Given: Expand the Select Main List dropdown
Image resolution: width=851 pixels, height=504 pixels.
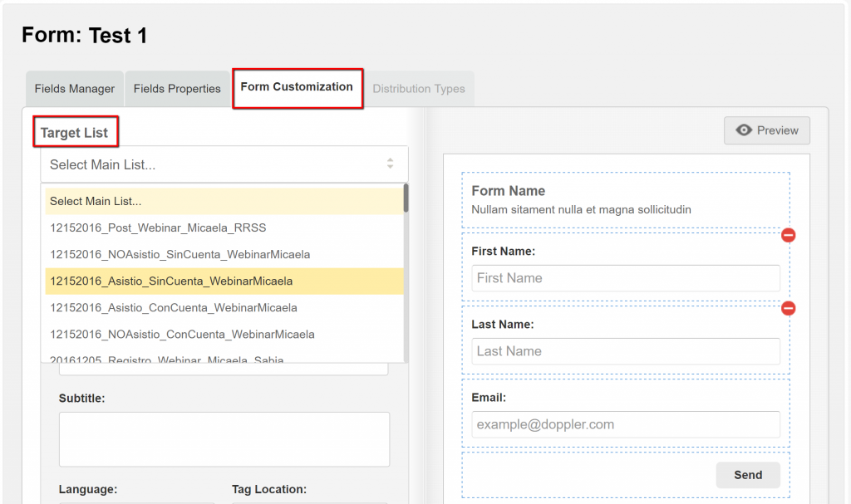Looking at the screenshot, I should tap(224, 164).
